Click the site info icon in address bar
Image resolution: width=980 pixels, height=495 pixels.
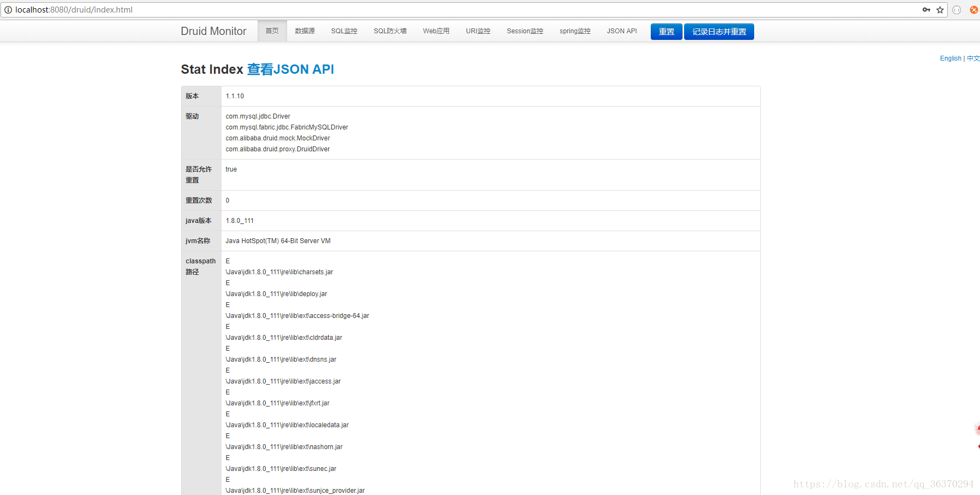coord(8,10)
